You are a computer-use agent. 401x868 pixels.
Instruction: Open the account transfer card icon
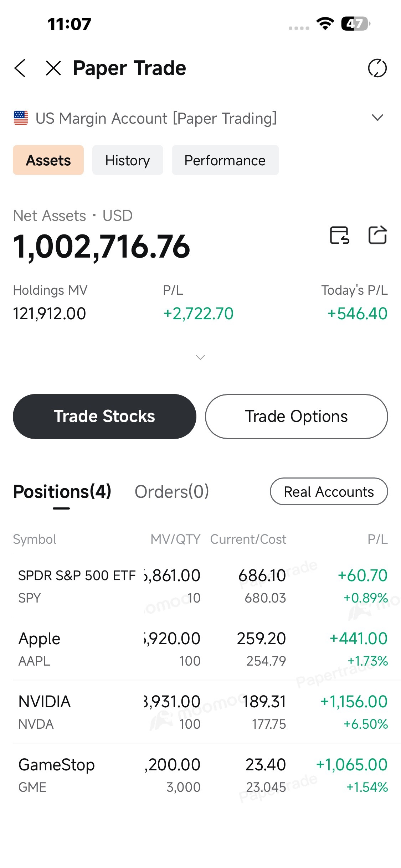point(339,235)
